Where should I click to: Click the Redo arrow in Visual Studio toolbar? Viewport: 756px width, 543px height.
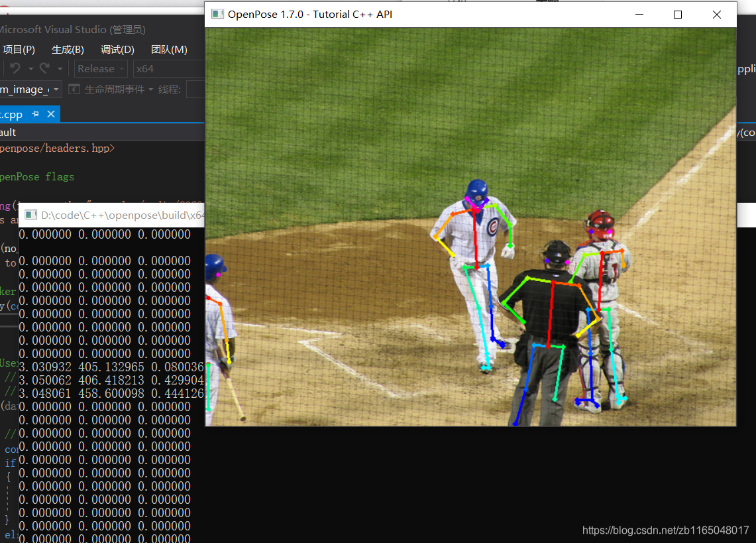coord(45,68)
